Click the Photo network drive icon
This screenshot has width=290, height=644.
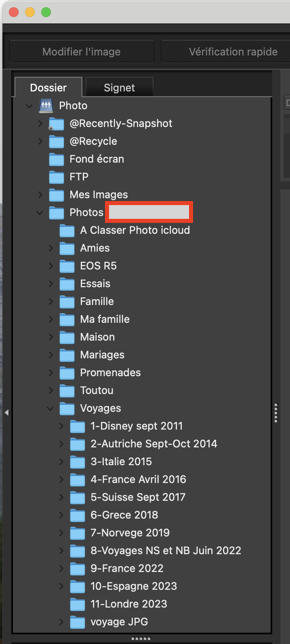46,106
